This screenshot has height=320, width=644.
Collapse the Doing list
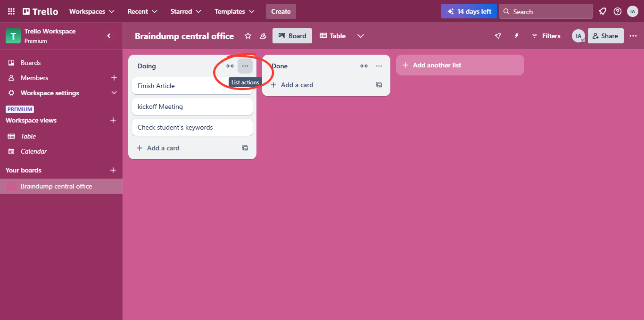[230, 66]
